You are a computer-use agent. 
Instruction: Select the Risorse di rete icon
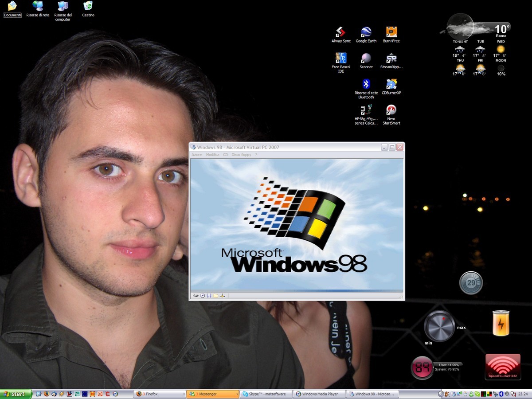coord(38,9)
